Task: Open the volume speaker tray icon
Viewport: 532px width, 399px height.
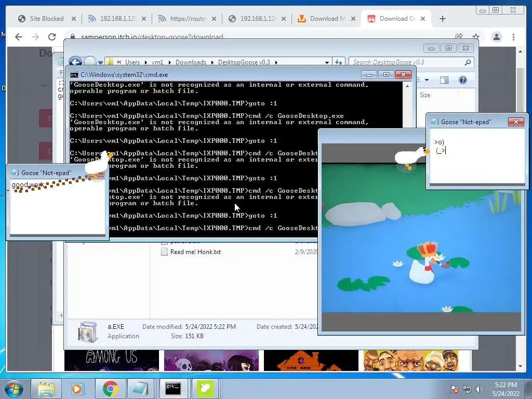Action: click(479, 389)
